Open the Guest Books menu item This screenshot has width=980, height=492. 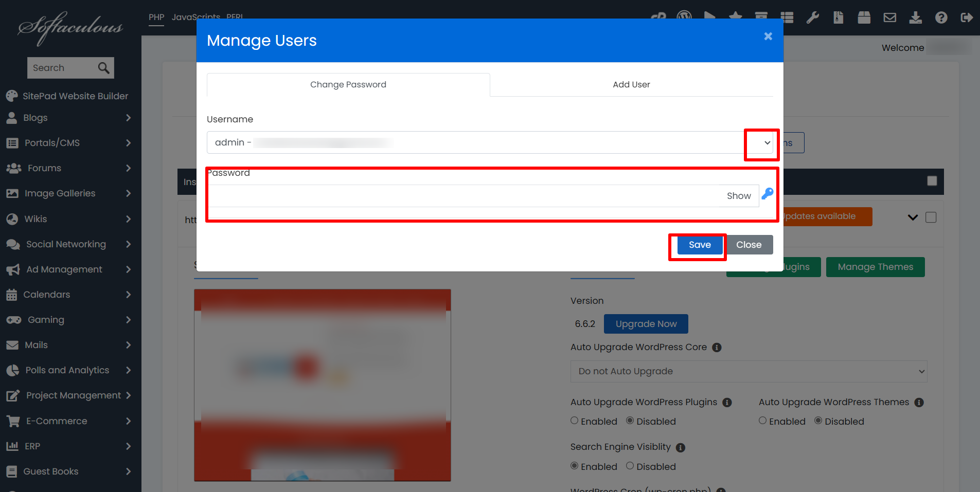pyautogui.click(x=51, y=471)
